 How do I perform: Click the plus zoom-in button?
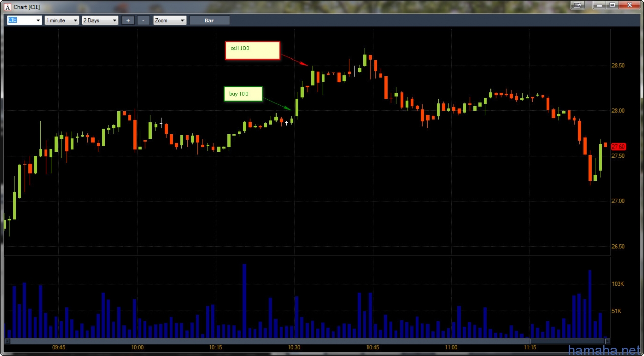pyautogui.click(x=128, y=20)
